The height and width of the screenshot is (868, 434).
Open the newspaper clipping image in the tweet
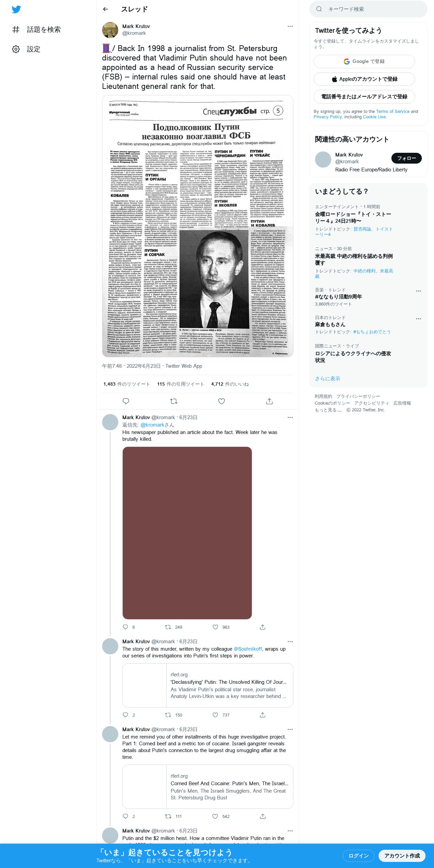[198, 226]
